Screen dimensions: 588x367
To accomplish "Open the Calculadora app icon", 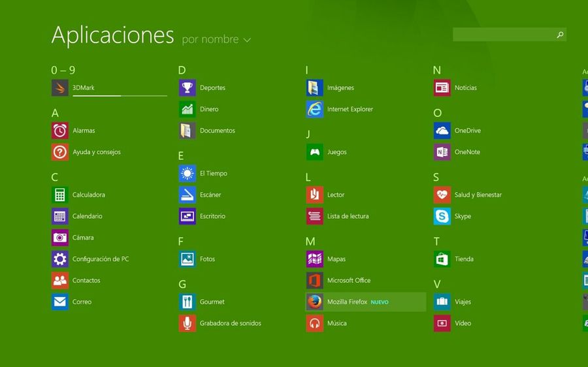I will pos(60,195).
